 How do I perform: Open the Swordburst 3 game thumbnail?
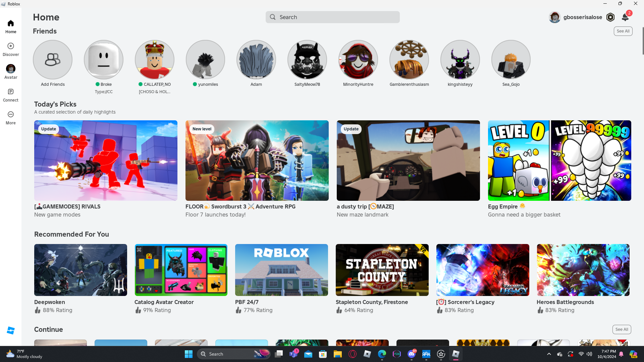pos(257,161)
